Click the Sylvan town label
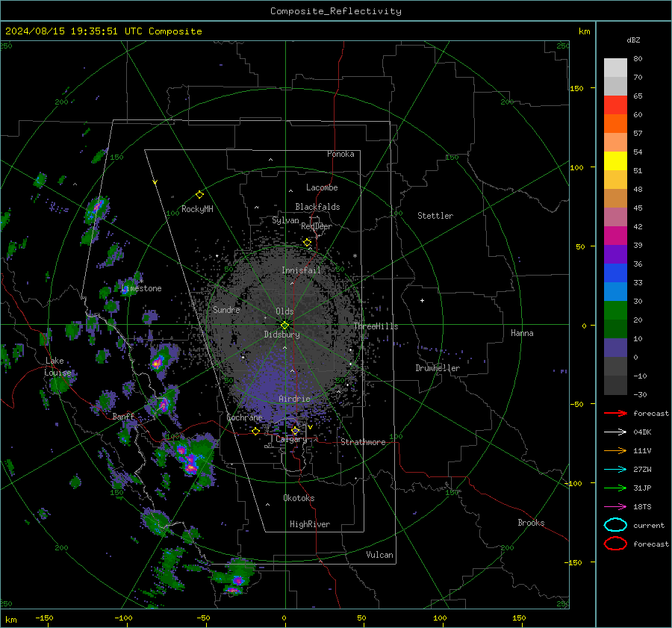Screen dimensions: 672x628 285,220
